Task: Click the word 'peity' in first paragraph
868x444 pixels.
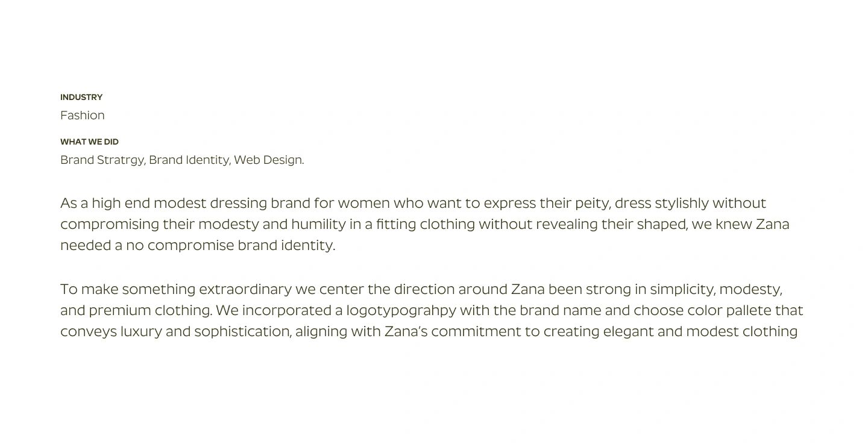Action: click(x=592, y=203)
